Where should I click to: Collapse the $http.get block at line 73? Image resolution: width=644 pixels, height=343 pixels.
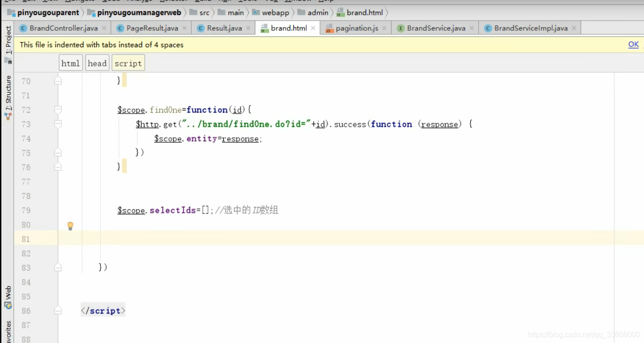coord(58,124)
